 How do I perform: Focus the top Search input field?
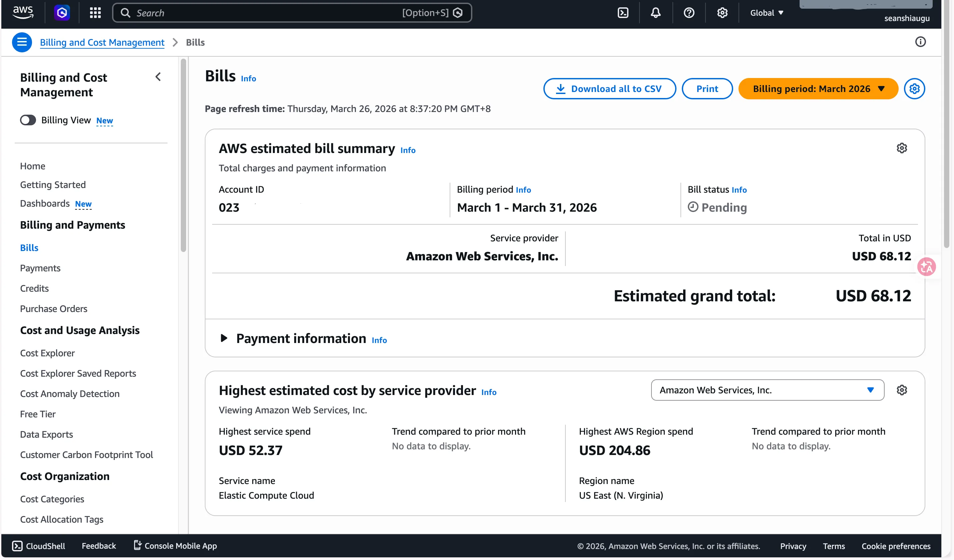point(292,13)
